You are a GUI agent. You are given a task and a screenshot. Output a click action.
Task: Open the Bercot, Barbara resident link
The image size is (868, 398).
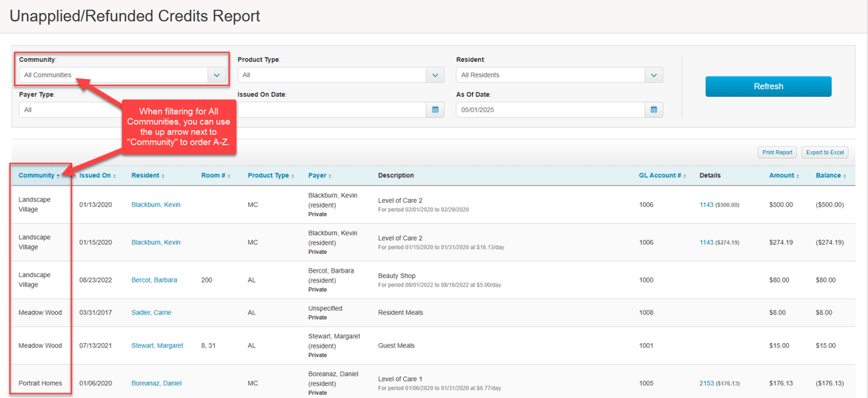pyautogui.click(x=154, y=280)
